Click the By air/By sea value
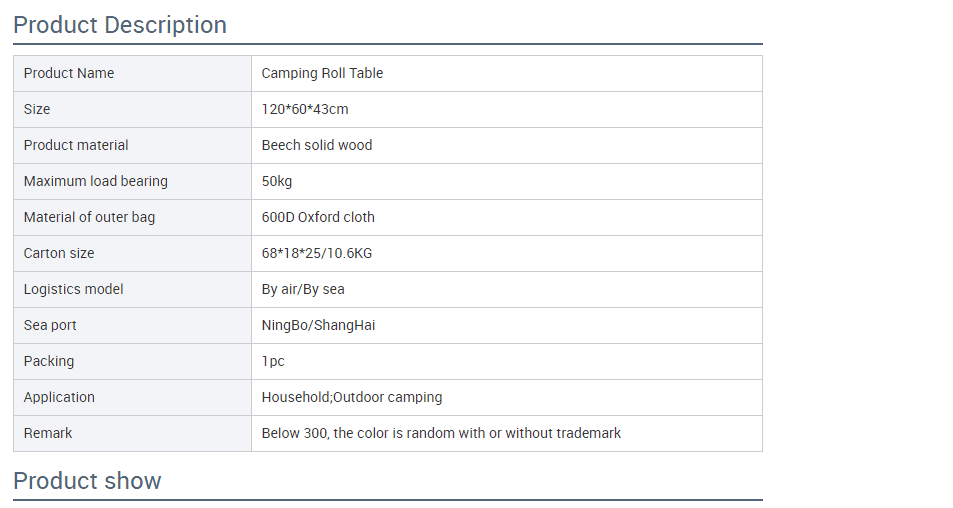 (x=303, y=289)
